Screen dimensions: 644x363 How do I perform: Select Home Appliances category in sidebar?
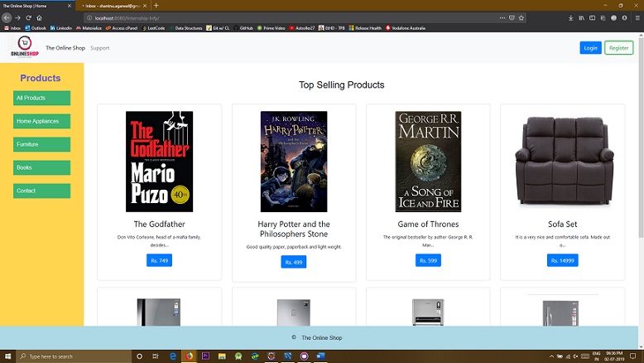pyautogui.click(x=41, y=121)
